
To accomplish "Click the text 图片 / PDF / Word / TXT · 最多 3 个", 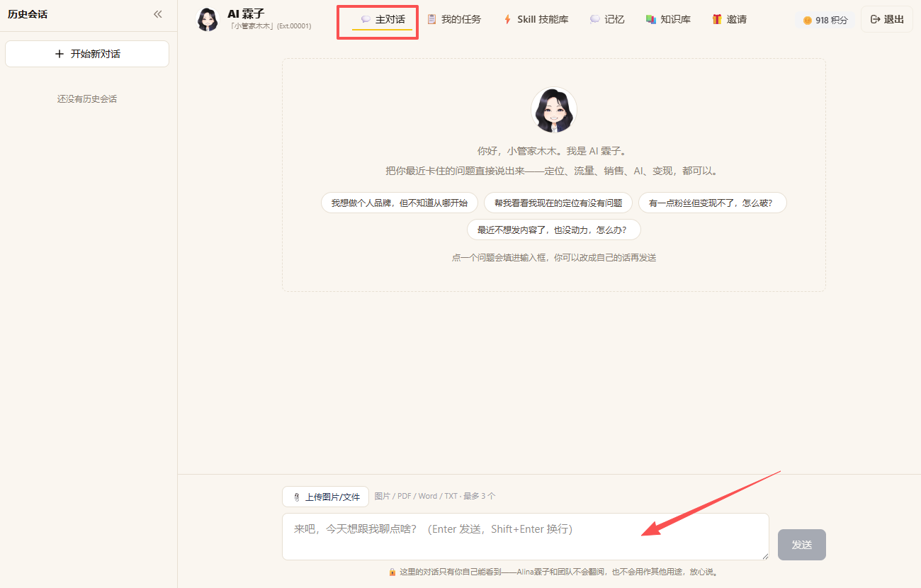I will (x=435, y=496).
